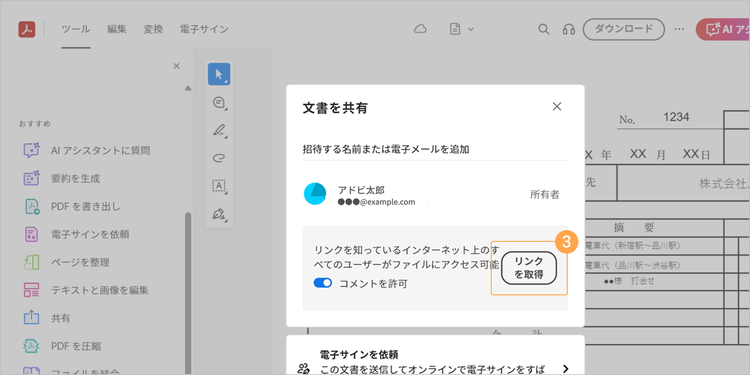Click the Adobe Acrobat logo icon
Viewport: 750px width, 375px height.
point(27,29)
